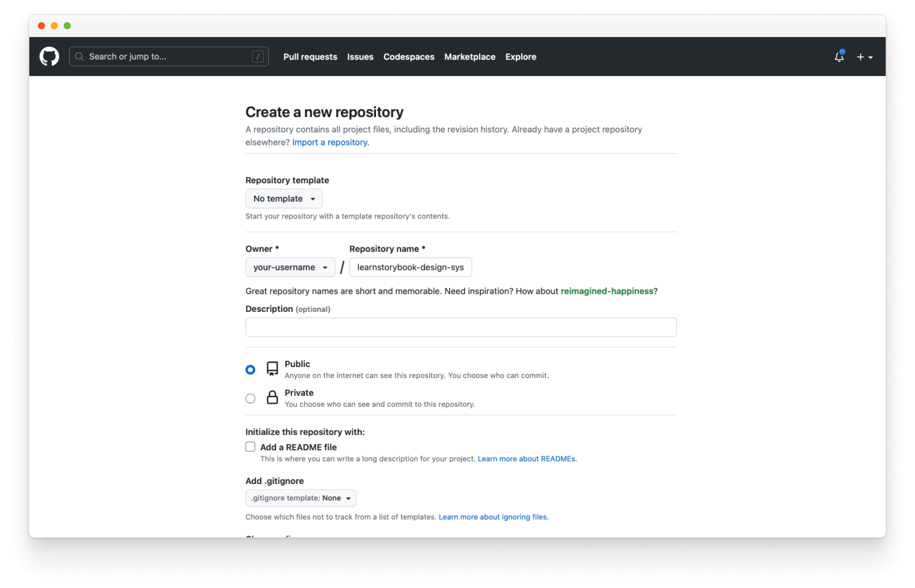Select the Public radio button
This screenshot has height=588, width=915.
[x=250, y=369]
